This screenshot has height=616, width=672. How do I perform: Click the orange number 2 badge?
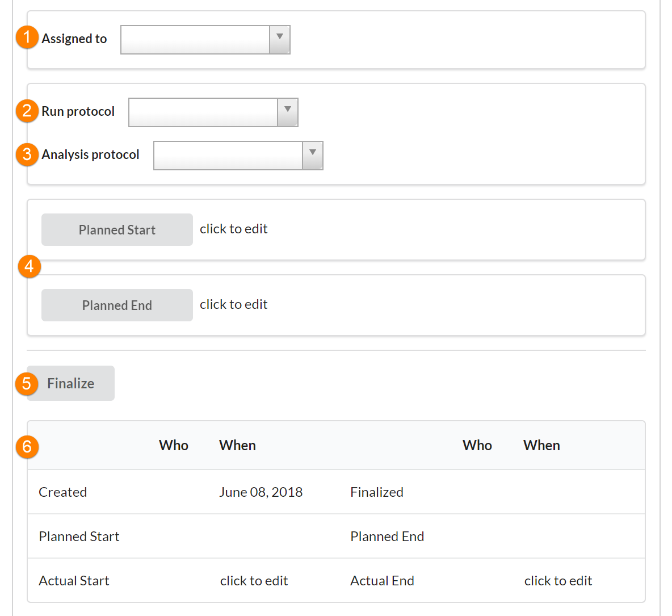[x=27, y=110]
